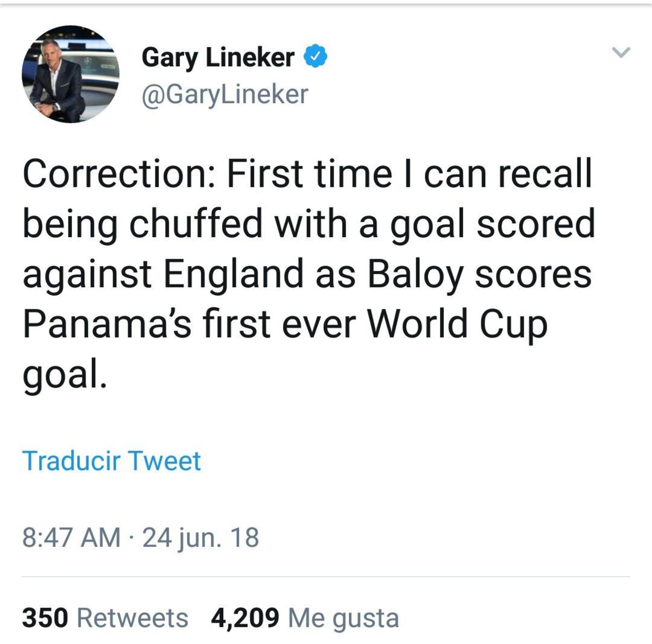652x644 pixels.
Task: Click the 8:47 AM timestamp
Action: [71, 538]
